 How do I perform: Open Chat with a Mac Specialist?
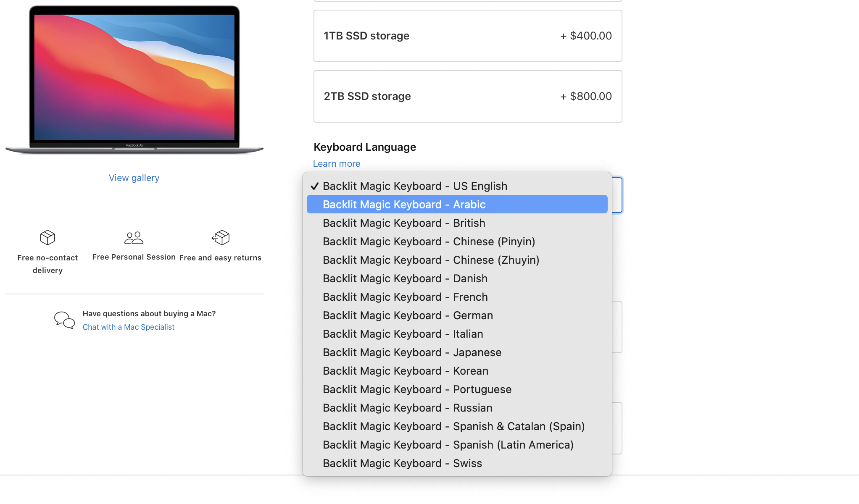click(128, 327)
